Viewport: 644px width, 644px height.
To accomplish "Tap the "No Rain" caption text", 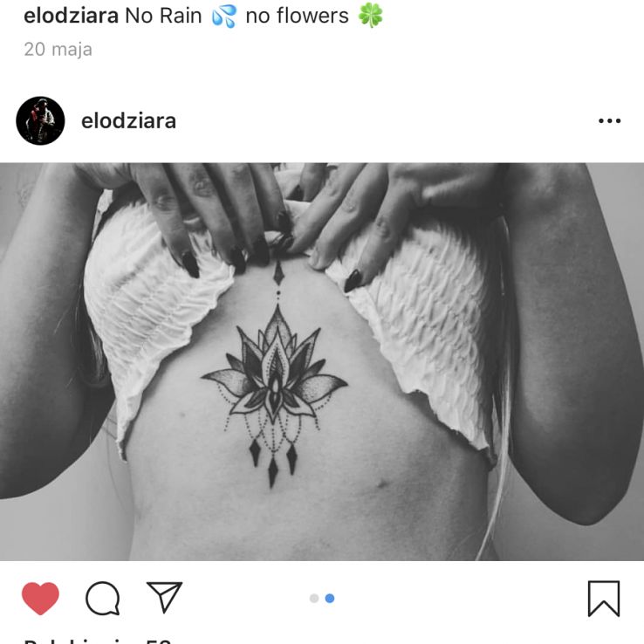I will (163, 16).
